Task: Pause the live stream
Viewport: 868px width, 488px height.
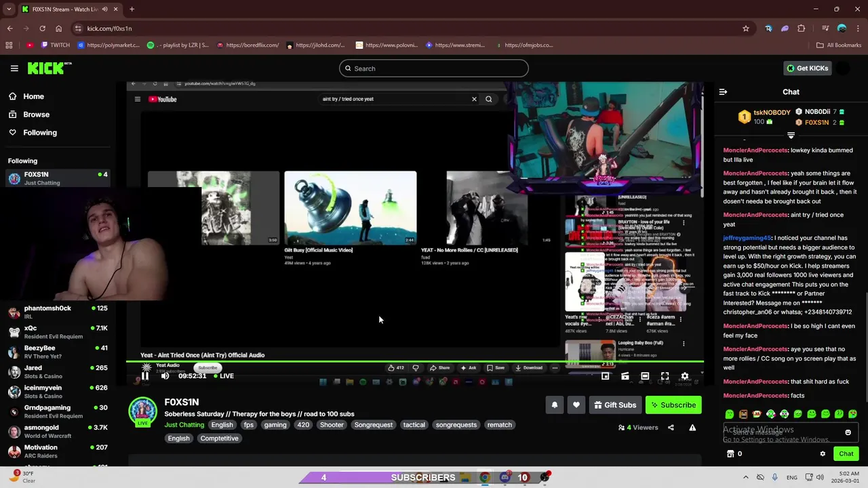Action: (x=144, y=376)
